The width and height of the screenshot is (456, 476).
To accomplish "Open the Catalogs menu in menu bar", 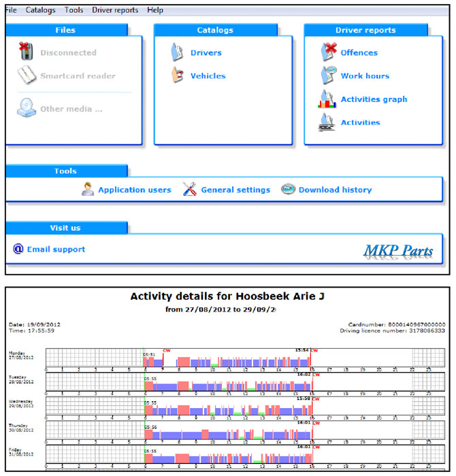I will point(40,10).
